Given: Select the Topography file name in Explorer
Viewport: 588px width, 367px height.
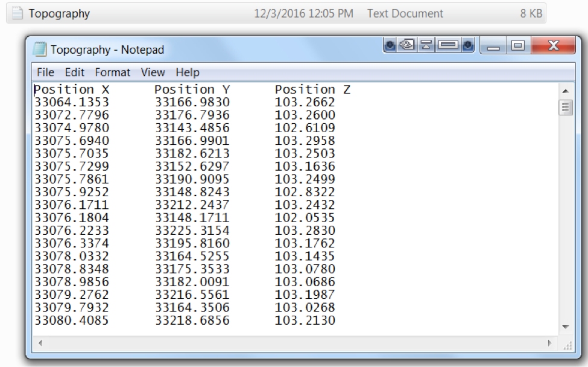Looking at the screenshot, I should click(59, 13).
